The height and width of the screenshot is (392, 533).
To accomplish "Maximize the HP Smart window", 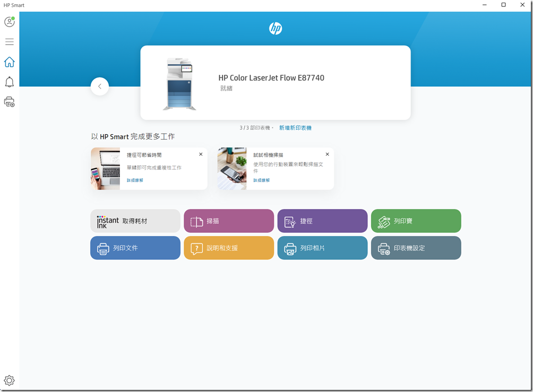I will tap(503, 5).
